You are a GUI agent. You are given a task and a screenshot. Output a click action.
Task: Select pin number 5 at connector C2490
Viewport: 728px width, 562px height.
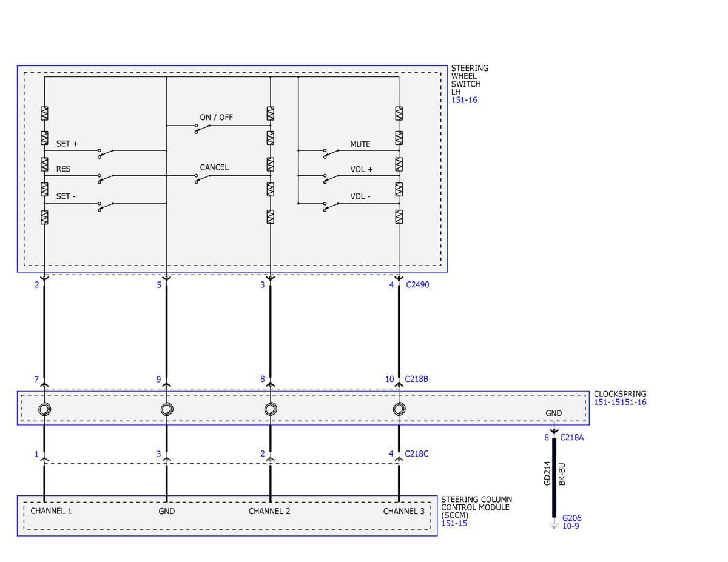pos(159,284)
